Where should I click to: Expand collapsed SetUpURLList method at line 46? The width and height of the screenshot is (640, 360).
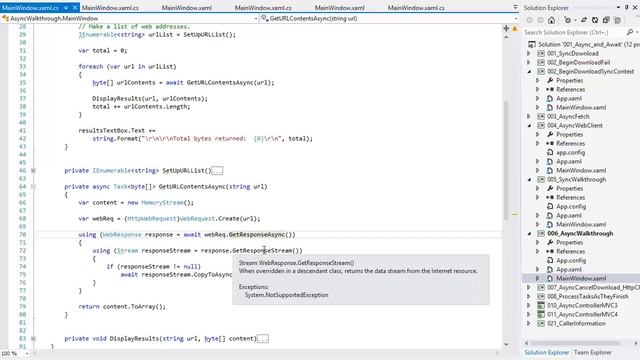pyautogui.click(x=33, y=171)
